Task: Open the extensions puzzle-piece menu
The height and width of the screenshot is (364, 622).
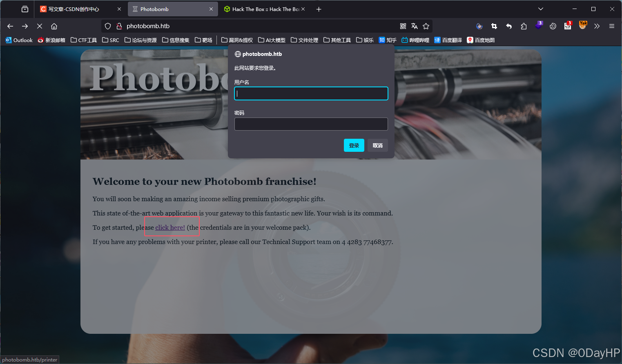Action: (524, 26)
